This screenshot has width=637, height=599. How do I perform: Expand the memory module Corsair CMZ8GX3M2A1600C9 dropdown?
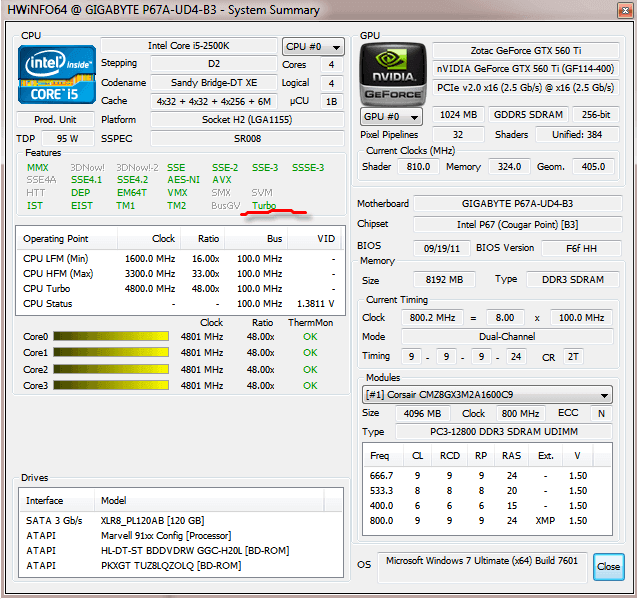487,395
